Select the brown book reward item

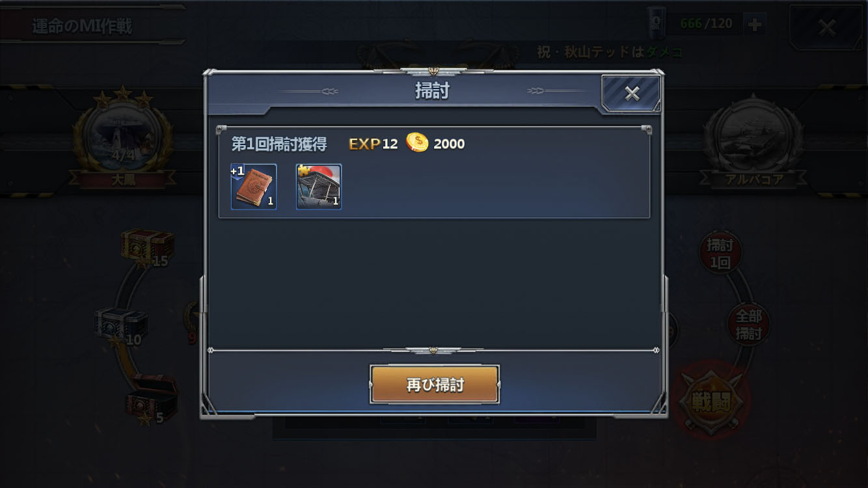click(254, 187)
